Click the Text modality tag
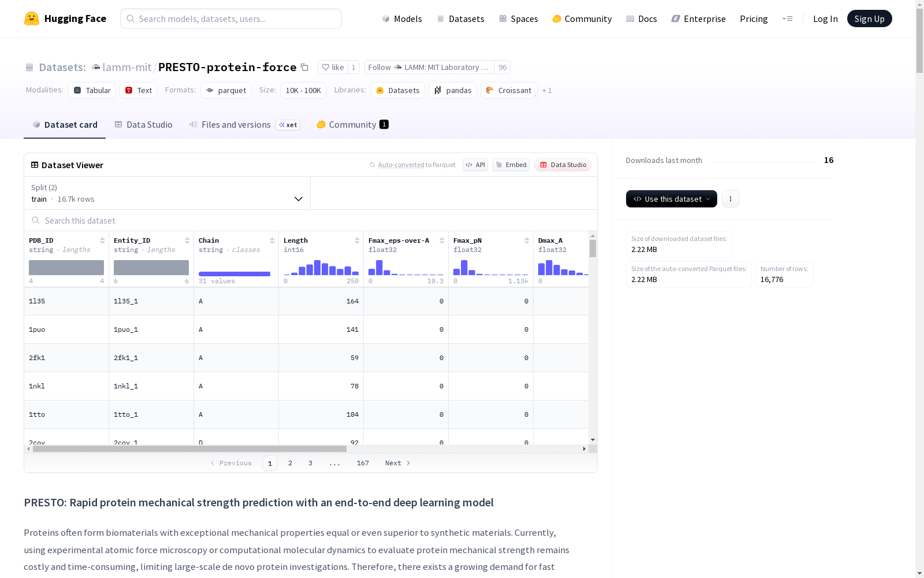This screenshot has width=924, height=578. tap(139, 90)
